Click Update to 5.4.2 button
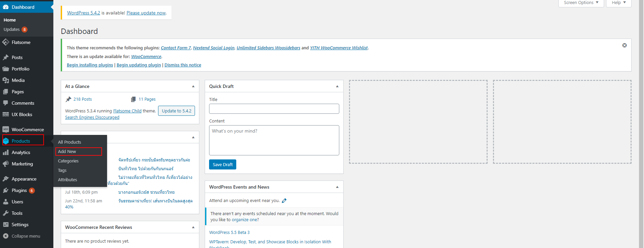This screenshot has height=248, width=644. tap(177, 111)
